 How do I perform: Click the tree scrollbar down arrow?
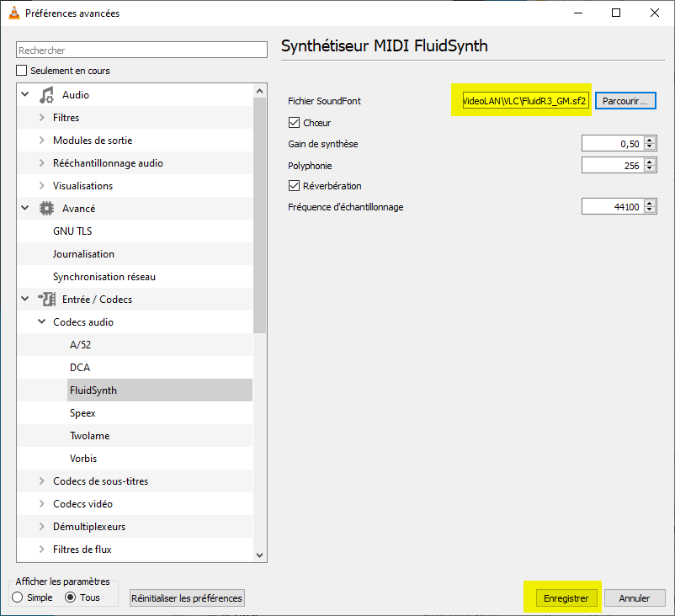click(x=259, y=555)
